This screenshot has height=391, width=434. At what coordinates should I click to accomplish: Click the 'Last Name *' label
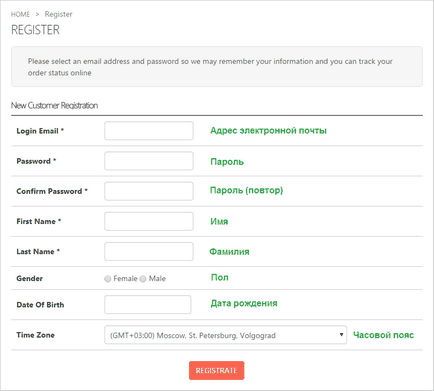[38, 252]
